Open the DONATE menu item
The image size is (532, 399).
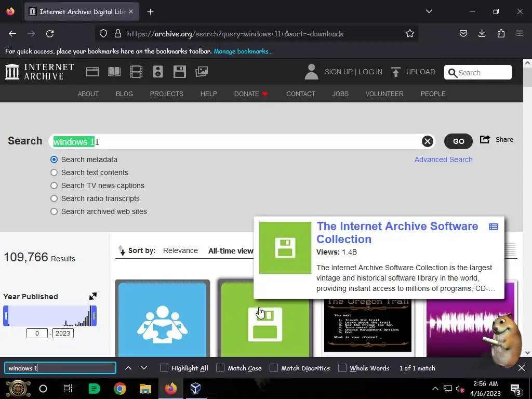point(251,94)
